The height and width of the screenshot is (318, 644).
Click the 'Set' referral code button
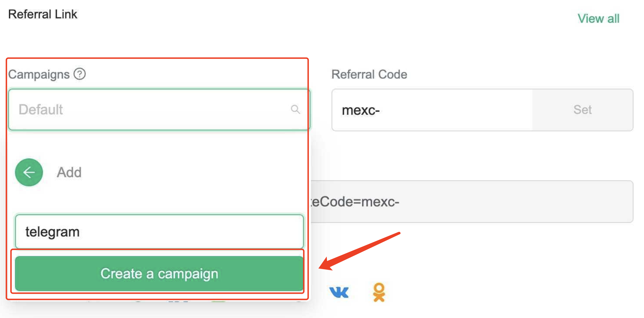tap(582, 110)
